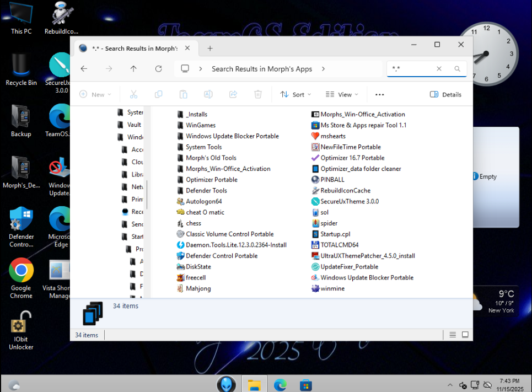Open the See more ellipsis menu

point(379,94)
